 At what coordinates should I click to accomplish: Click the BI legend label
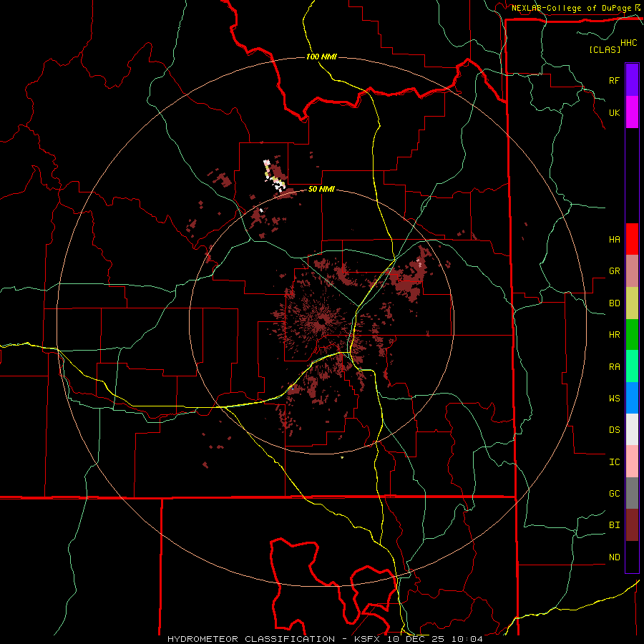tap(614, 525)
